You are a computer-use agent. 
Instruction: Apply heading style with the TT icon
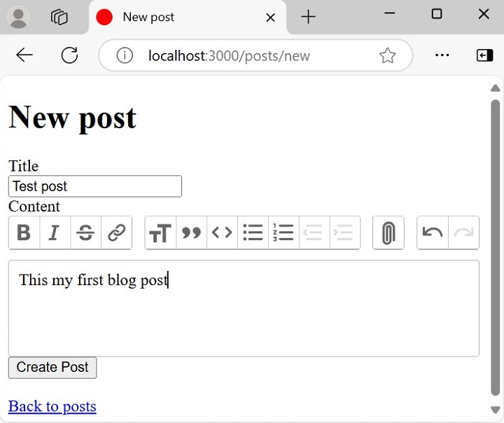coord(160,233)
